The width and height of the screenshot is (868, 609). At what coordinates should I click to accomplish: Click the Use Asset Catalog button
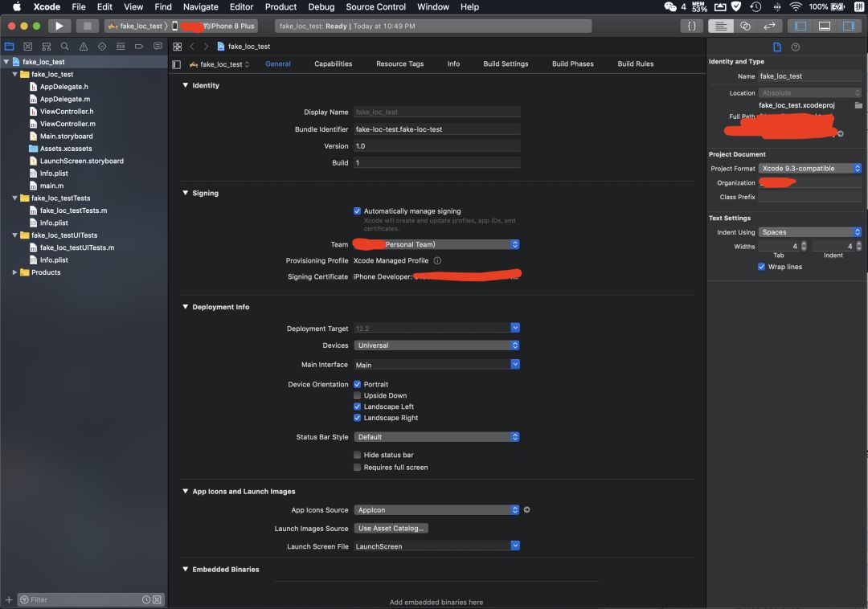point(391,528)
